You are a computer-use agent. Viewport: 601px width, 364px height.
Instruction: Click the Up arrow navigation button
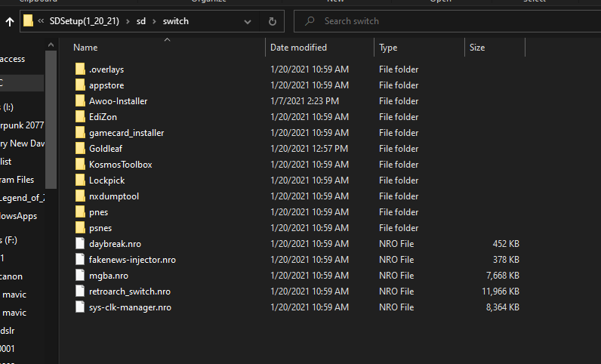[10, 21]
